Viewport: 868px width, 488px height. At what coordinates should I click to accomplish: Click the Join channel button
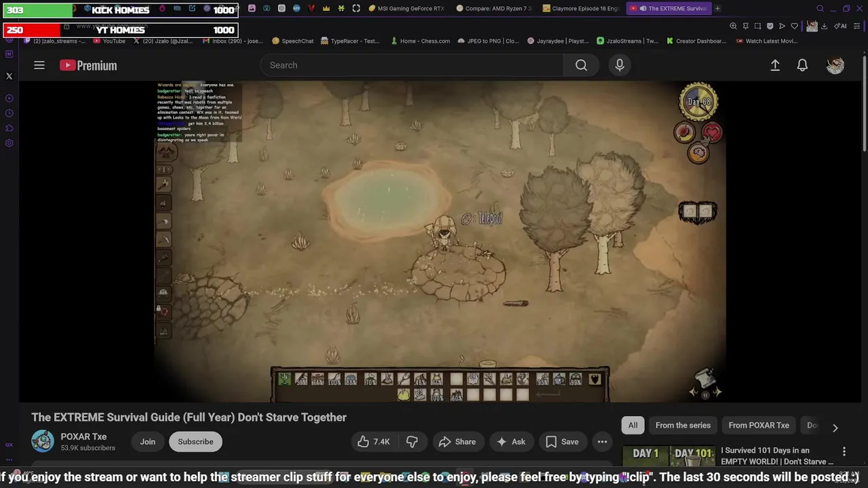click(148, 441)
